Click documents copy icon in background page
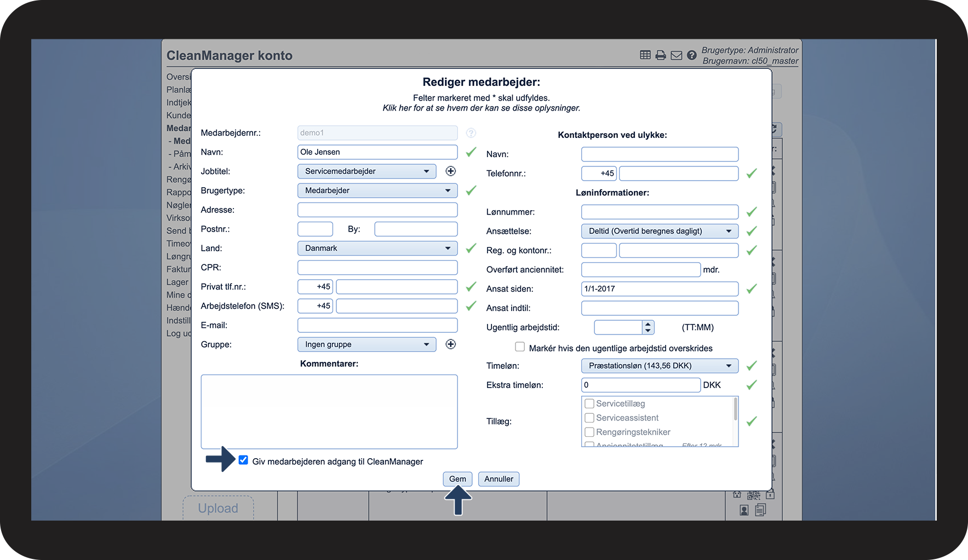968x560 pixels. pyautogui.click(x=760, y=510)
